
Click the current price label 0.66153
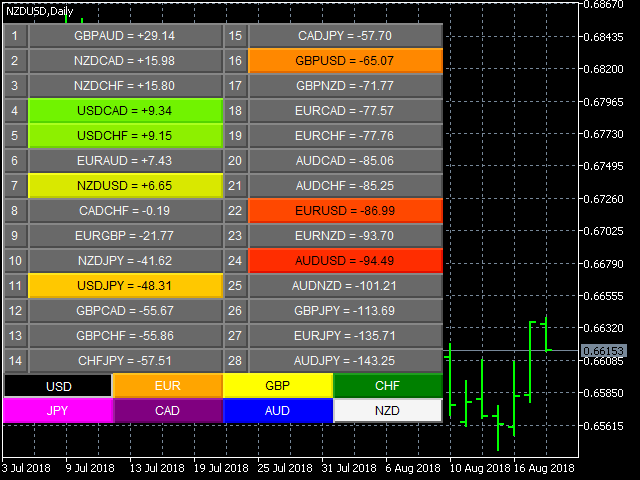pos(603,351)
